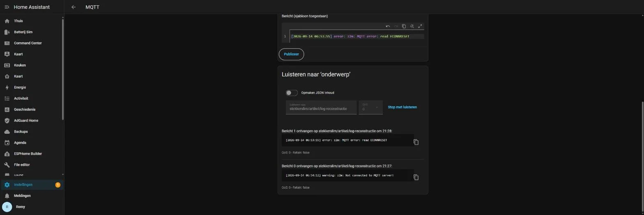Expand message editor to fullscreen
The image size is (644, 215).
point(420,26)
